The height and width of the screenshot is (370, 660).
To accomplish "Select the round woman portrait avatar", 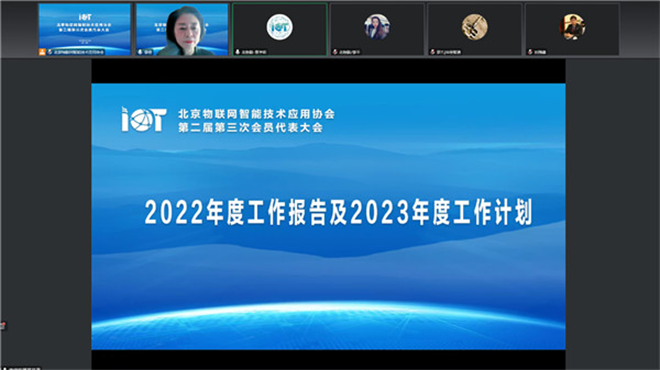I will pyautogui.click(x=377, y=27).
